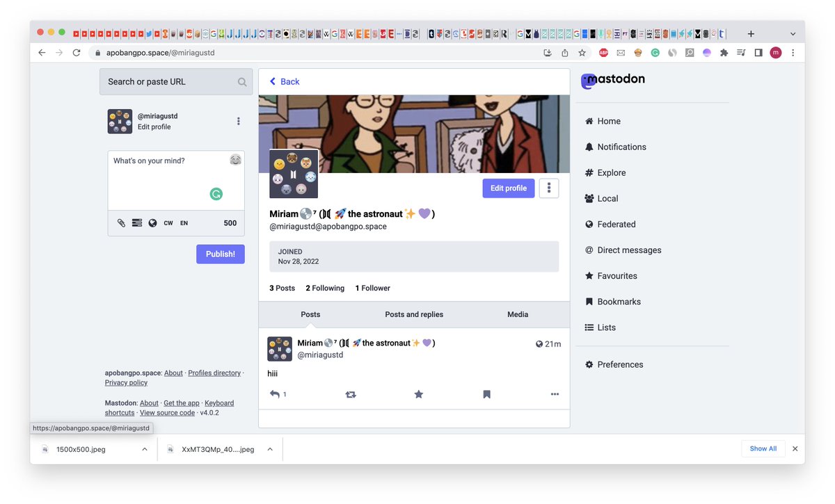This screenshot has height=504, width=835.
Task: Open View source code link
Action: (167, 412)
